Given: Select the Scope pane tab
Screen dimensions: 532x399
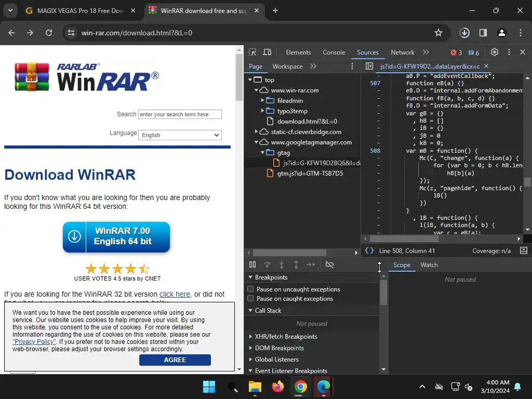Looking at the screenshot, I should (402, 265).
